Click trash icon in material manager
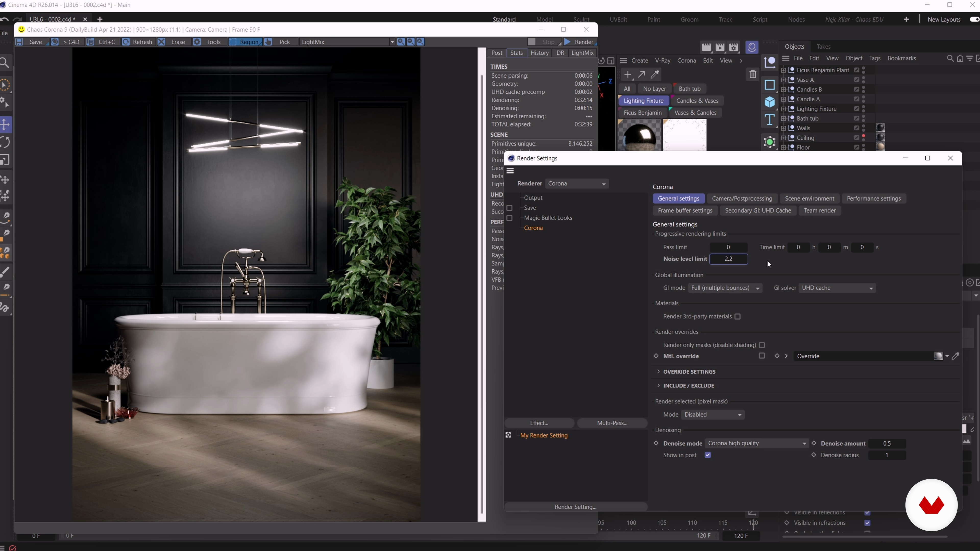This screenshot has width=980, height=551. tap(753, 74)
